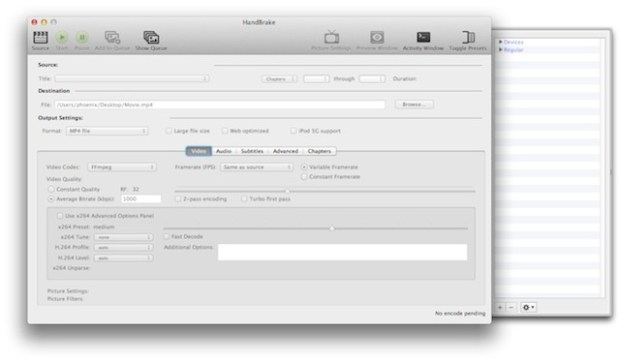Open the Format MP4 file dropdown
This screenshot has height=362, width=620.
pos(107,131)
